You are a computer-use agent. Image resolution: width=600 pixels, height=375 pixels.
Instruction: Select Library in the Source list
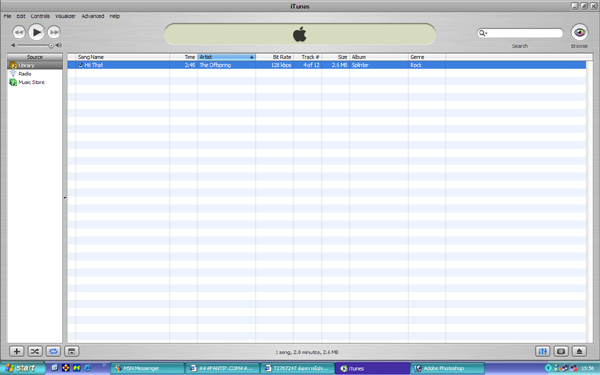pos(35,65)
